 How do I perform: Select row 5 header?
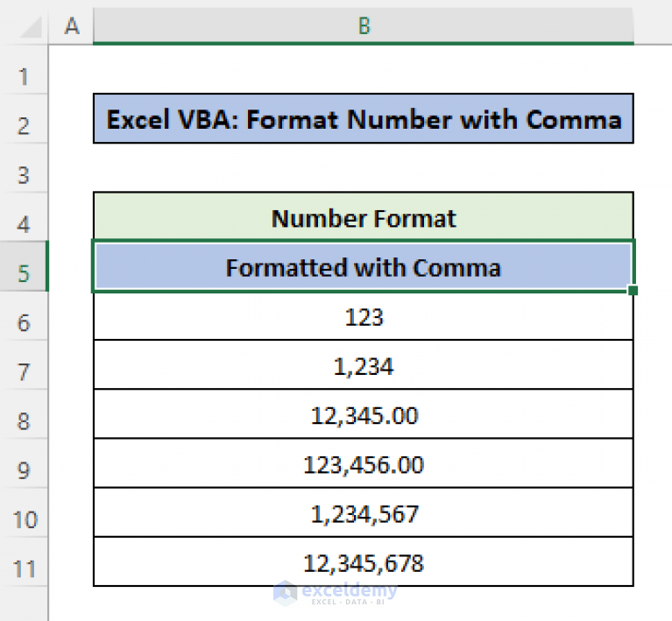pos(24,266)
